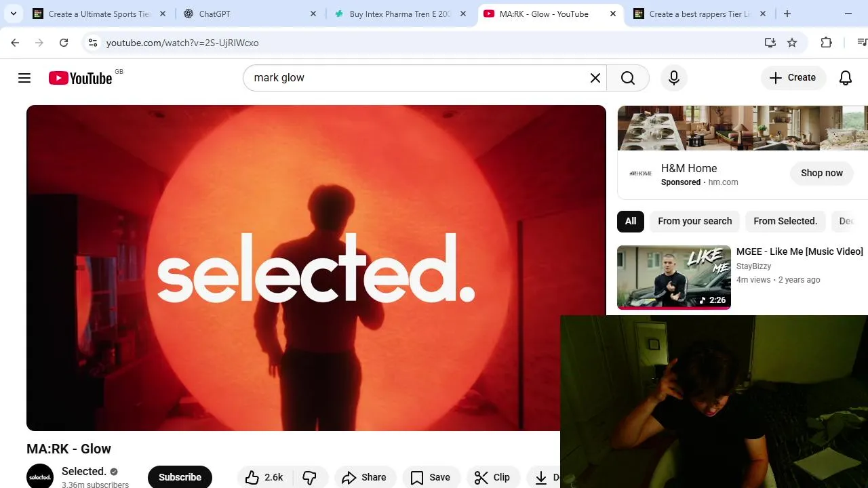The width and height of the screenshot is (868, 488).
Task: Open site information icon in the address bar
Action: click(94, 43)
